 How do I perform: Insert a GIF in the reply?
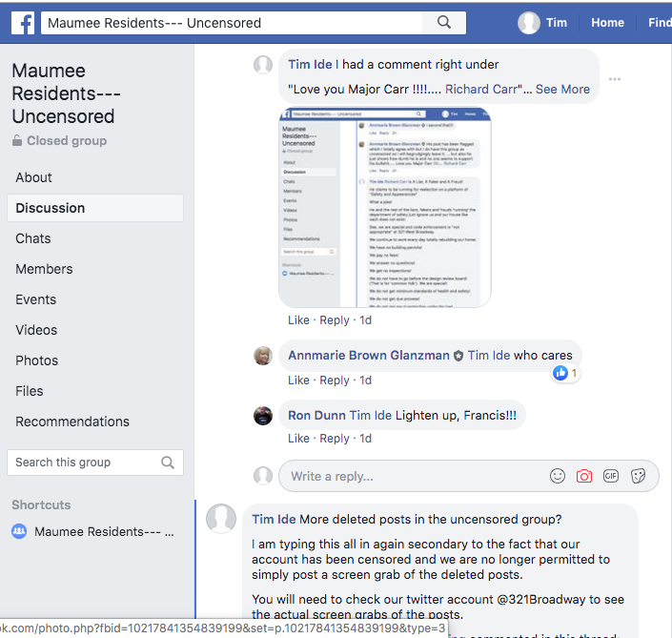point(611,476)
